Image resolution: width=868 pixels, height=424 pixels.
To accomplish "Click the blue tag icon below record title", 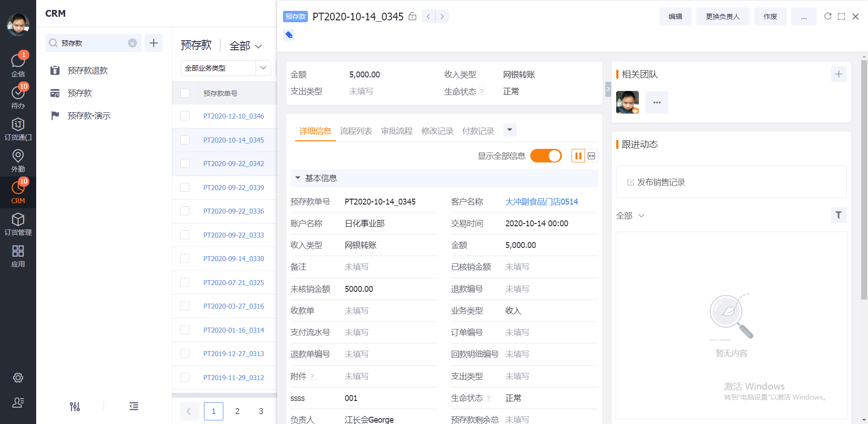I will coord(289,35).
